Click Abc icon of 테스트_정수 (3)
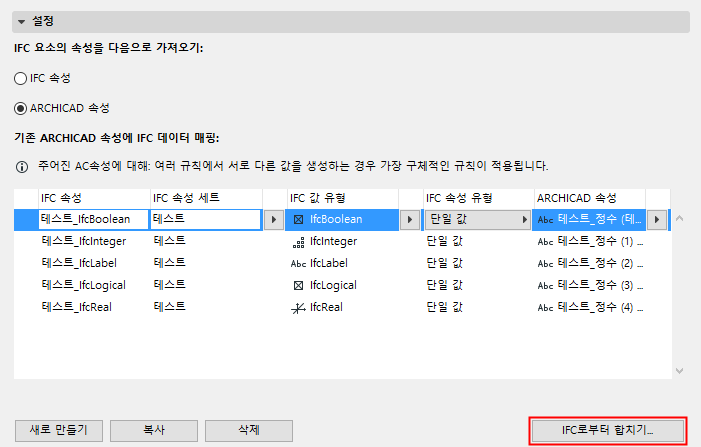 (545, 286)
